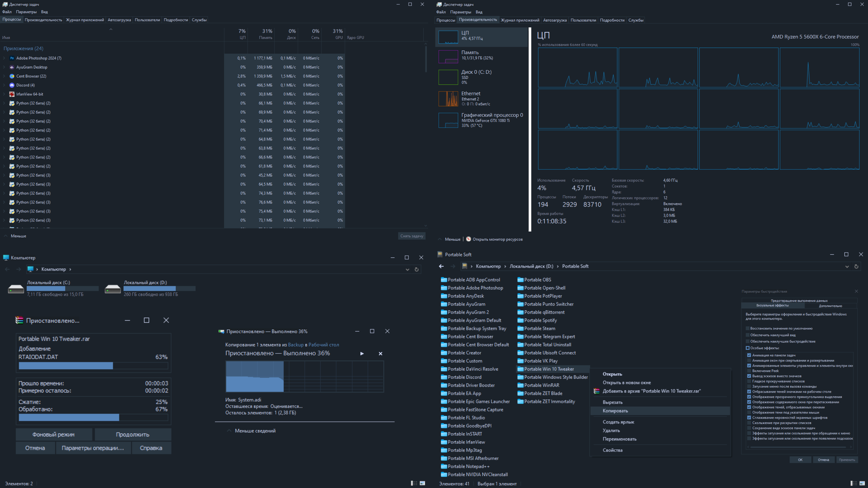The width and height of the screenshot is (868, 488).
Task: Enable Гладкое прокручивание списков checkbox
Action: pos(749,381)
